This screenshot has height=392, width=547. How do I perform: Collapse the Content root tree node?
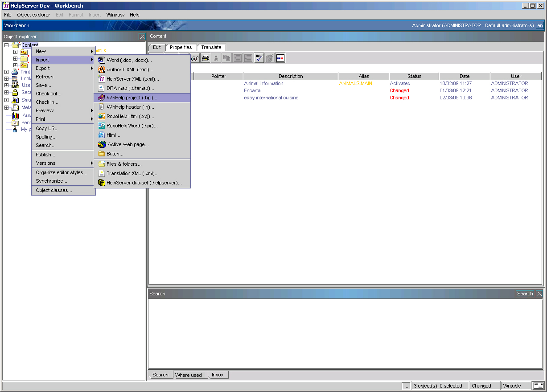[x=7, y=45]
